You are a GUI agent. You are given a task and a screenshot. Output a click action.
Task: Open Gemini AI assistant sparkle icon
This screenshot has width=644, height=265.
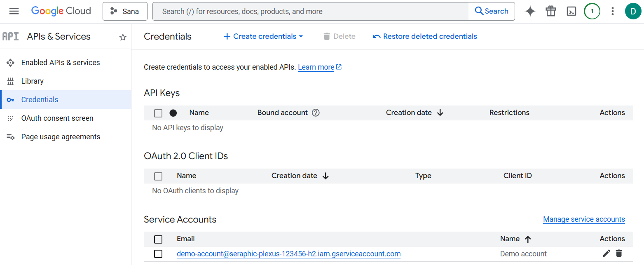530,11
